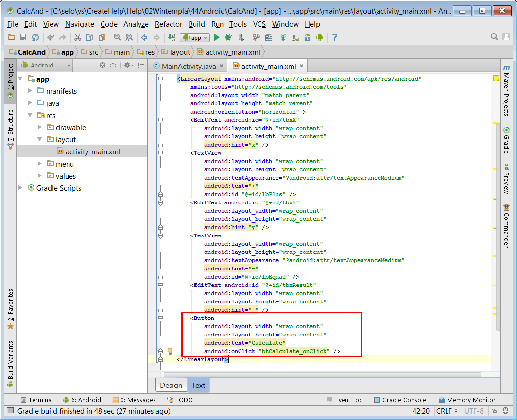Open the 6: Android tool window
517x420 pixels.
click(x=82, y=400)
